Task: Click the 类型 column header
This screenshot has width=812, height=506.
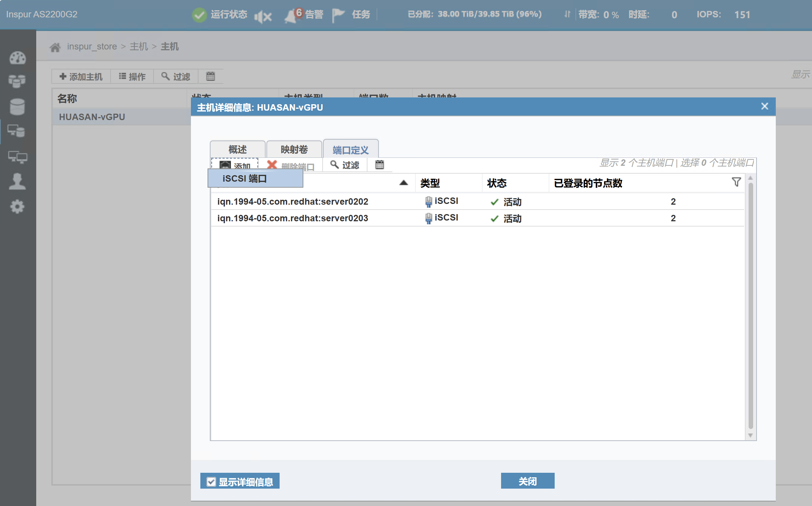Action: pyautogui.click(x=448, y=183)
